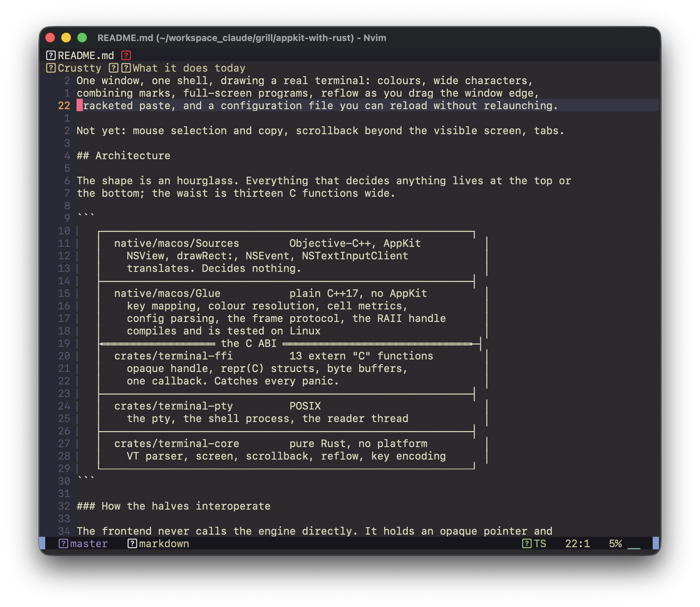Click 'native/macos/Glue' in the diagram

pos(167,293)
